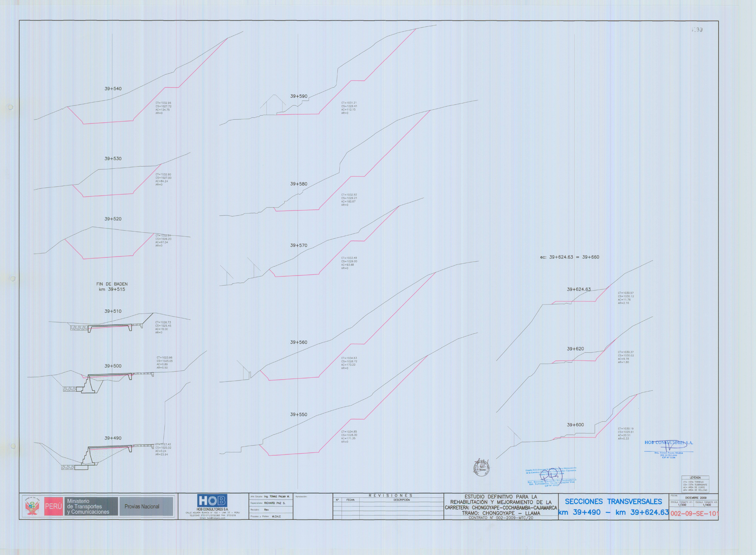Click the initials 'M.CH.C'
This screenshot has width=756, height=555.
pyautogui.click(x=276, y=517)
